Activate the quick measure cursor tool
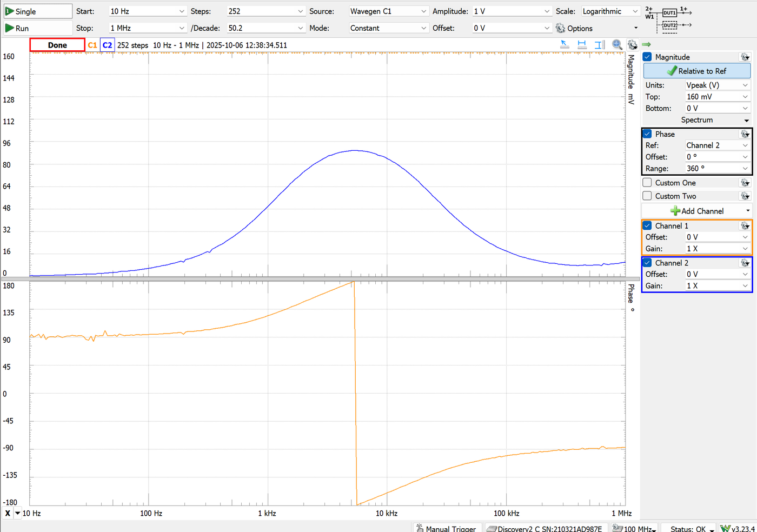 point(565,45)
